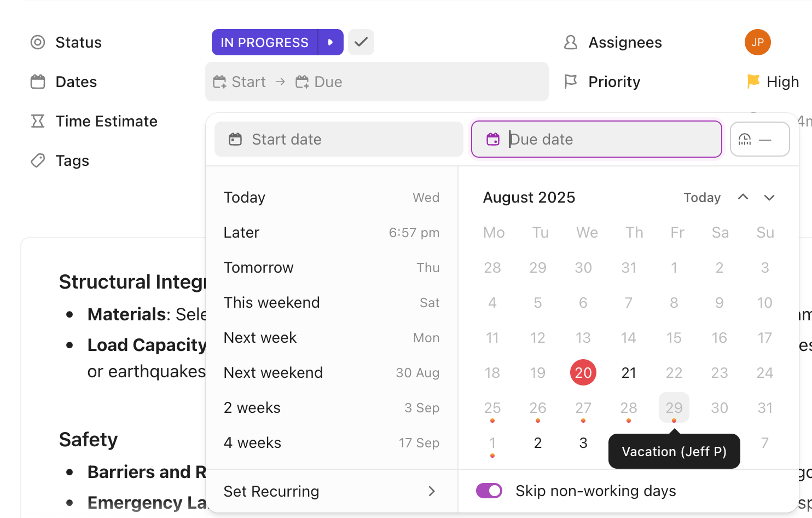The image size is (812, 518).
Task: Focus the Start date input field
Action: [x=339, y=139]
